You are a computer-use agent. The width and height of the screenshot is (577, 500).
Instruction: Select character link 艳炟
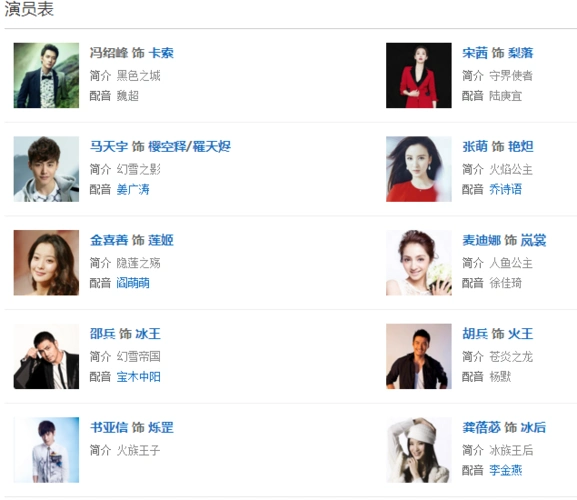(x=520, y=146)
